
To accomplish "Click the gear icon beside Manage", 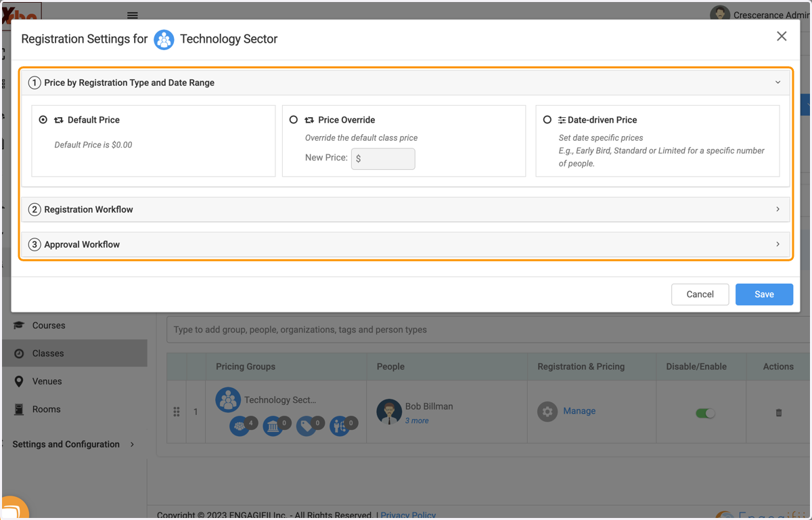I will pos(547,411).
